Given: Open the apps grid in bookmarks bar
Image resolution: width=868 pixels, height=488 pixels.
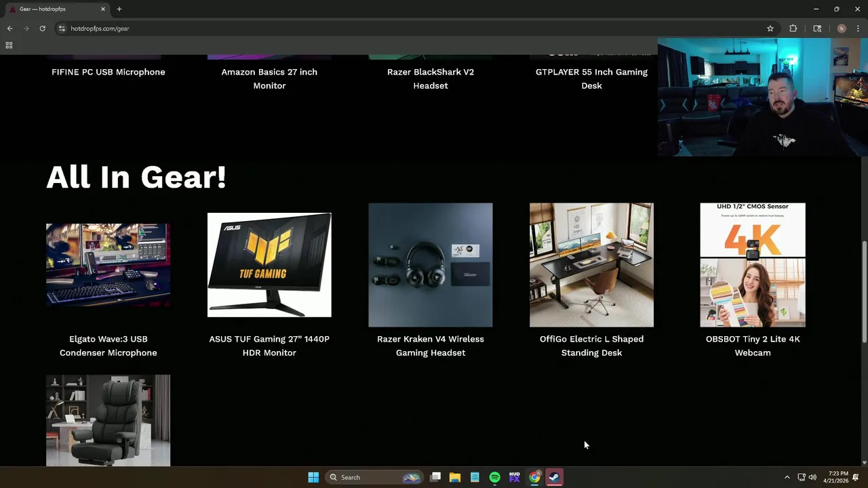Looking at the screenshot, I should click(x=9, y=45).
